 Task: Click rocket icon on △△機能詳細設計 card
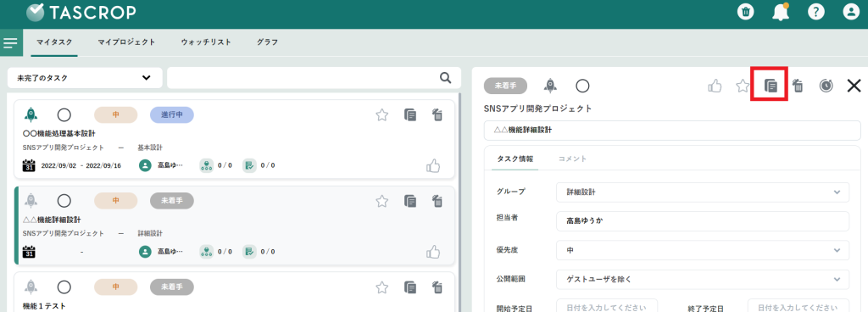31,201
